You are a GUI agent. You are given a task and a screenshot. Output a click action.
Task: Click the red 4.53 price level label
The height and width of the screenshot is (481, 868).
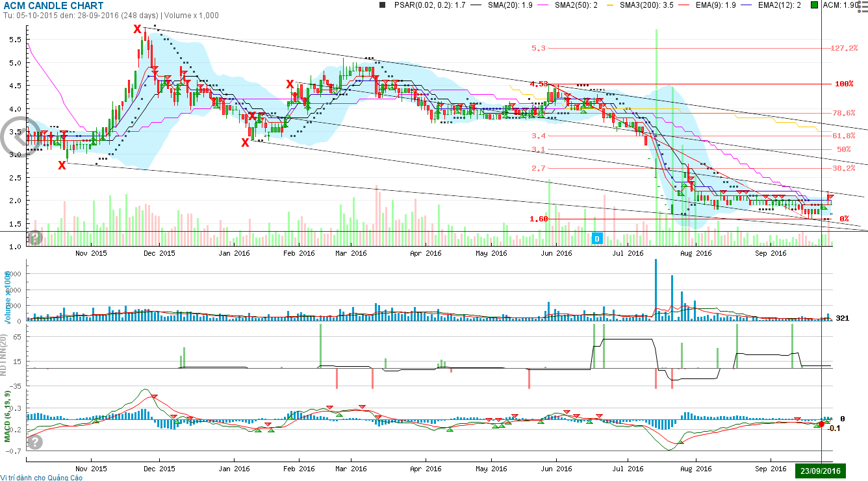(x=539, y=84)
